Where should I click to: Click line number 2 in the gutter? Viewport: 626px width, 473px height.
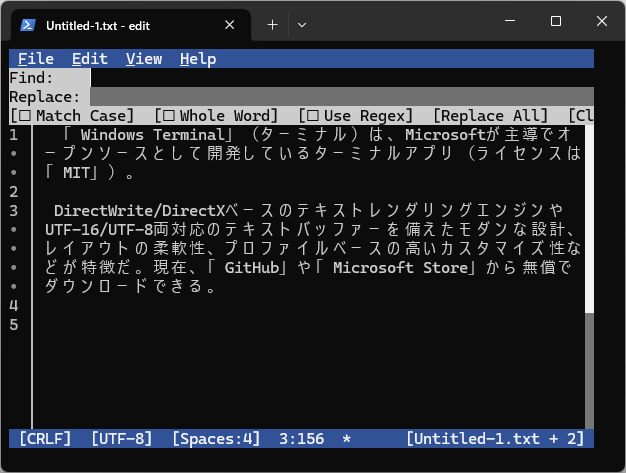[x=14, y=192]
